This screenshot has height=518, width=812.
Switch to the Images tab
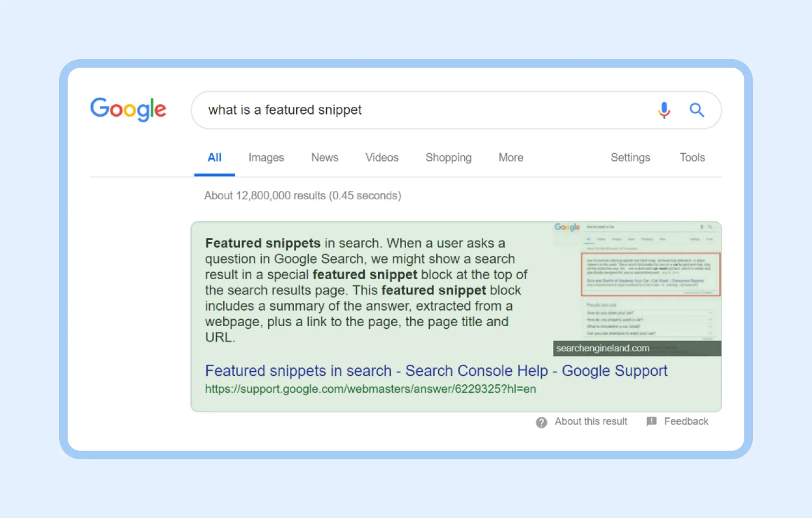(x=266, y=158)
